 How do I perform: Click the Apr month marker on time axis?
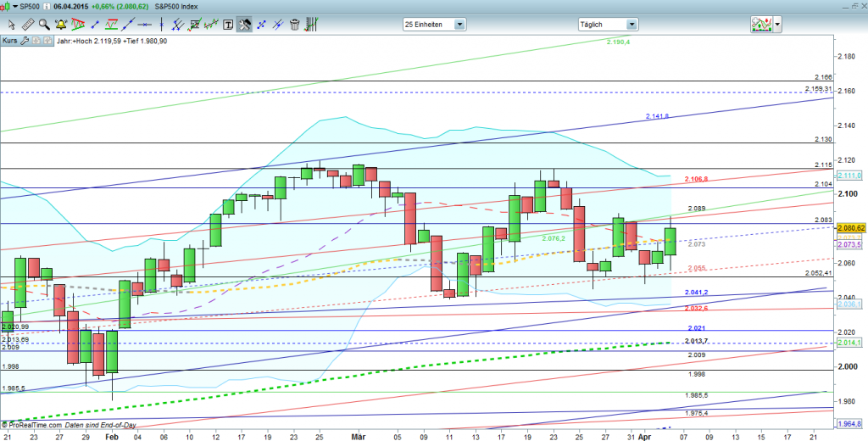[x=645, y=437]
